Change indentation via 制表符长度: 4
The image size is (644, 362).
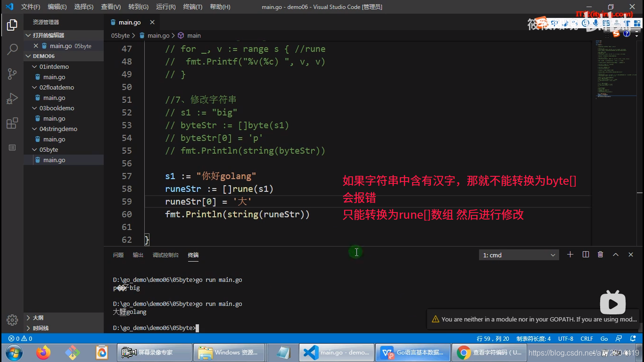(533, 338)
